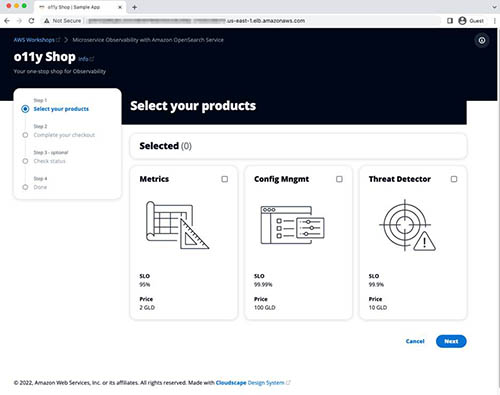Click the Selected (0) header
Image resolution: width=500 pixels, height=395 pixels.
pyautogui.click(x=165, y=146)
